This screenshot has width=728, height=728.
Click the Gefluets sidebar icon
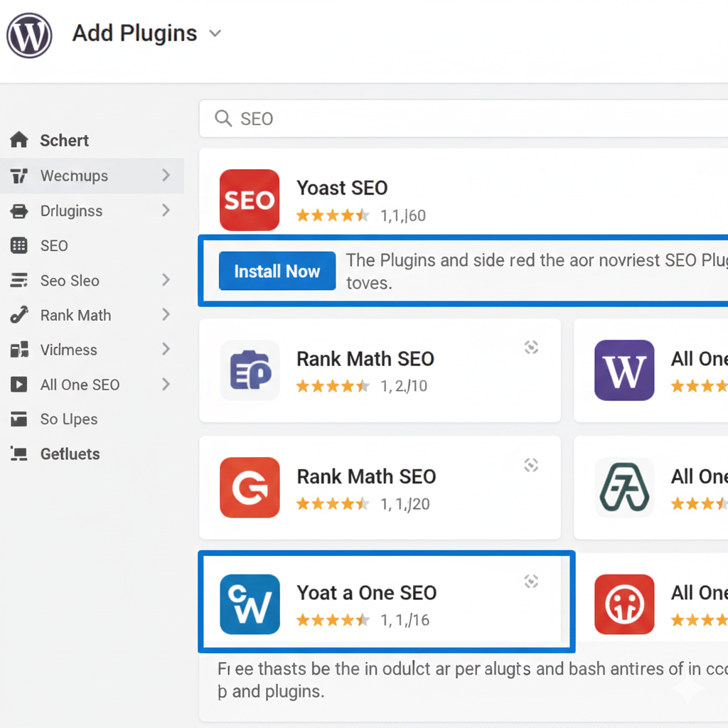[x=19, y=454]
